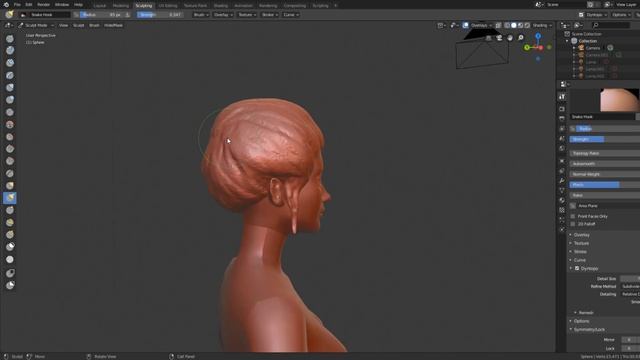Screen dimensions: 640x360
Task: Switch viewport to solid shading
Action: pos(514,25)
